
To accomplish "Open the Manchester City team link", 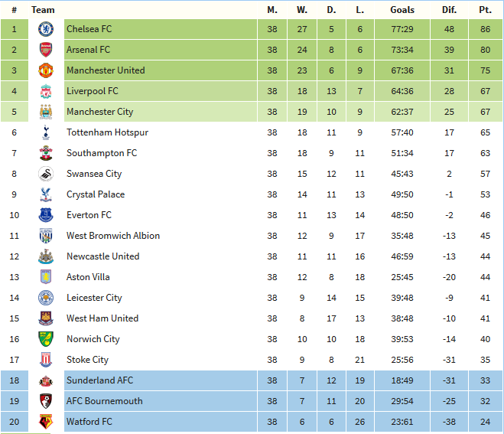I will pyautogui.click(x=99, y=112).
